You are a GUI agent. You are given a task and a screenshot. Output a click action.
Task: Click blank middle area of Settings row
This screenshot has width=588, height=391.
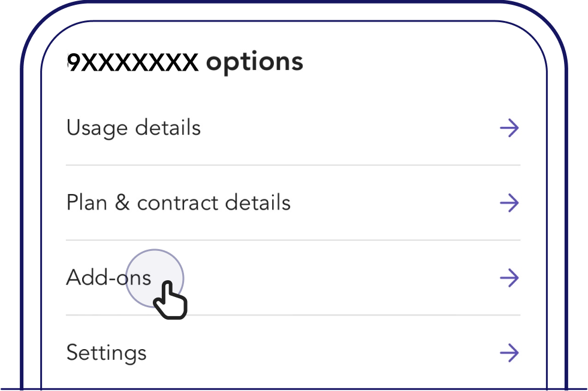click(x=324, y=353)
